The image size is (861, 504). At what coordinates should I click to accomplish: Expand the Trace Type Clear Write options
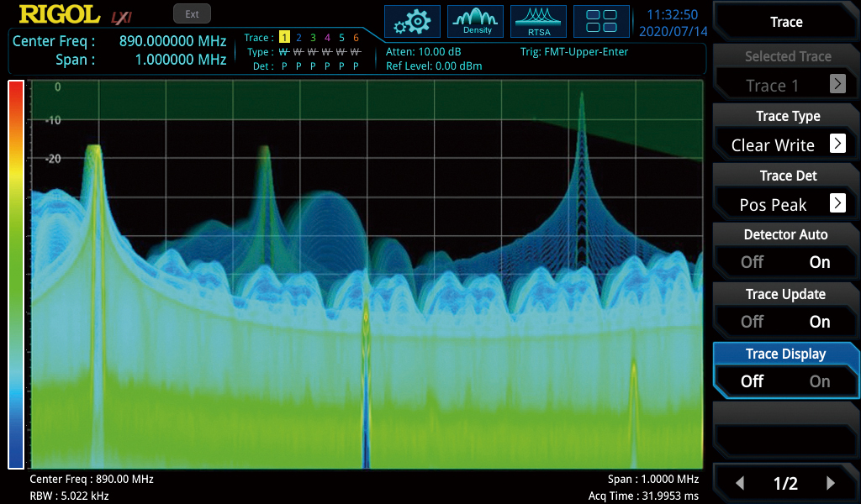pos(837,144)
